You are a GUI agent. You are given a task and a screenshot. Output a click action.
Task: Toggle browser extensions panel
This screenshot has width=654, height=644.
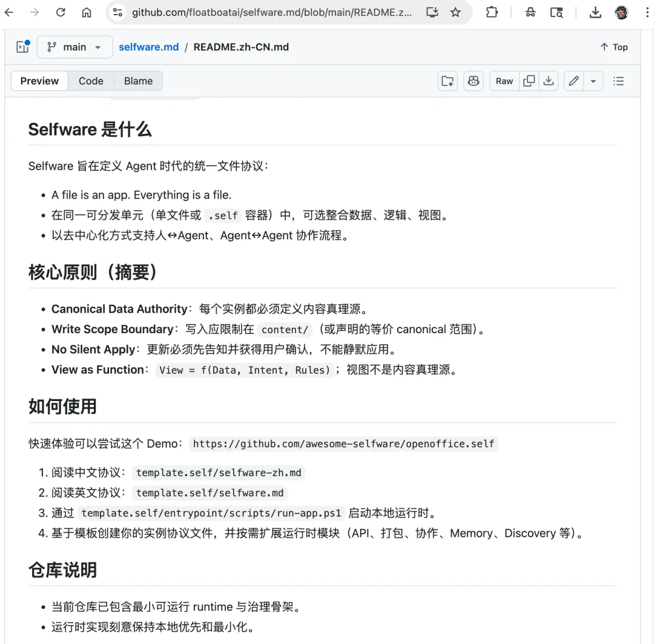coord(492,12)
